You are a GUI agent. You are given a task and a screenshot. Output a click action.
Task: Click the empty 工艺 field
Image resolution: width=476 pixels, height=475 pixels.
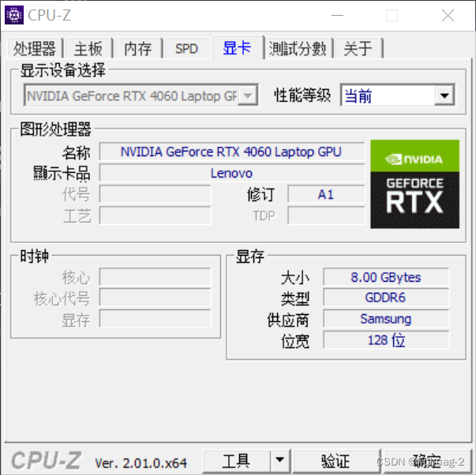point(156,215)
